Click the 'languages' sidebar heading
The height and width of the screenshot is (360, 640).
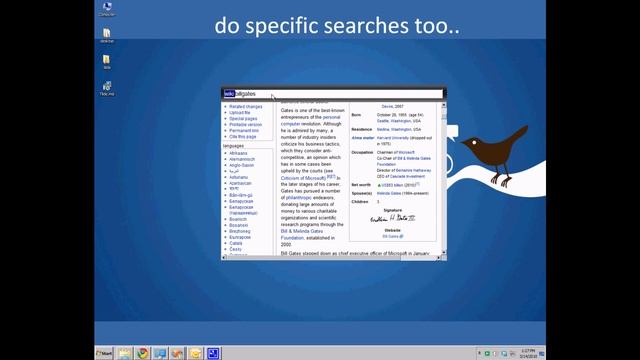point(233,146)
